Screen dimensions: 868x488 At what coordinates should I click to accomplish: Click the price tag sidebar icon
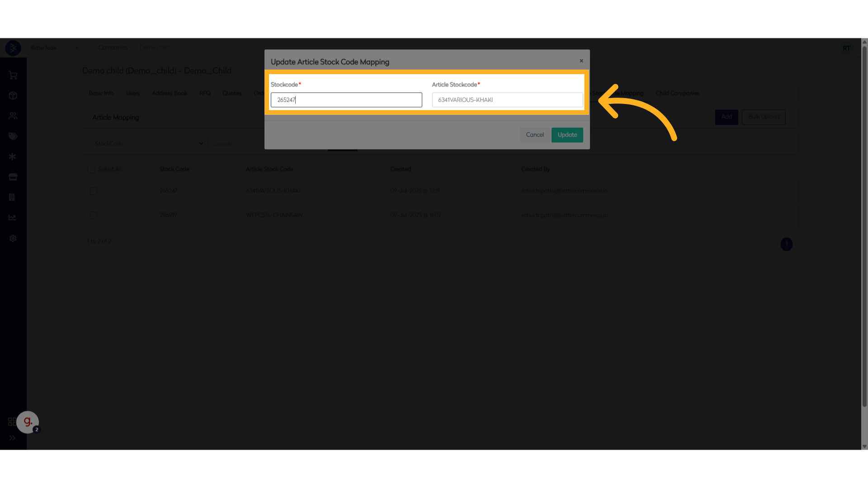(13, 136)
